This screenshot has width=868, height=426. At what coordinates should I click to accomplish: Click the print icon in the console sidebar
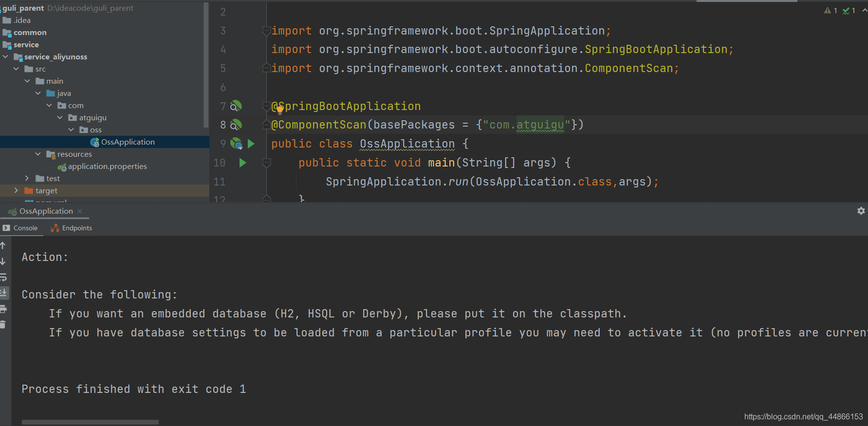[3, 309]
